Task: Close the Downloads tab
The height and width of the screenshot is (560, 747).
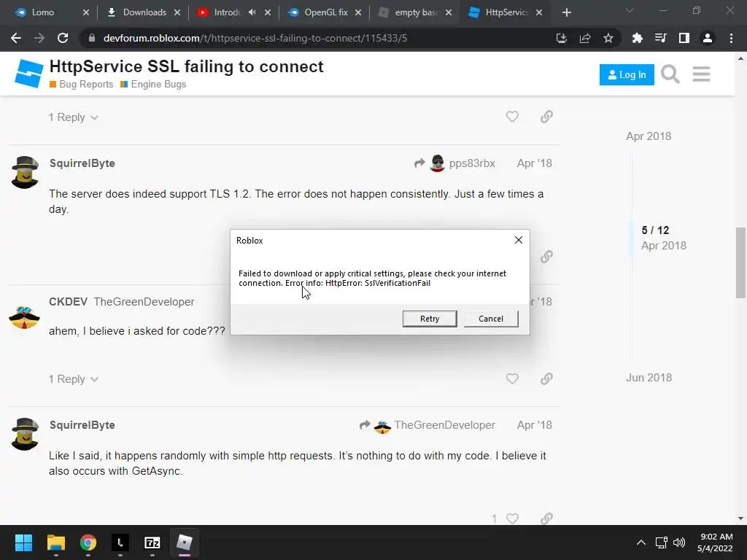Action: point(177,12)
